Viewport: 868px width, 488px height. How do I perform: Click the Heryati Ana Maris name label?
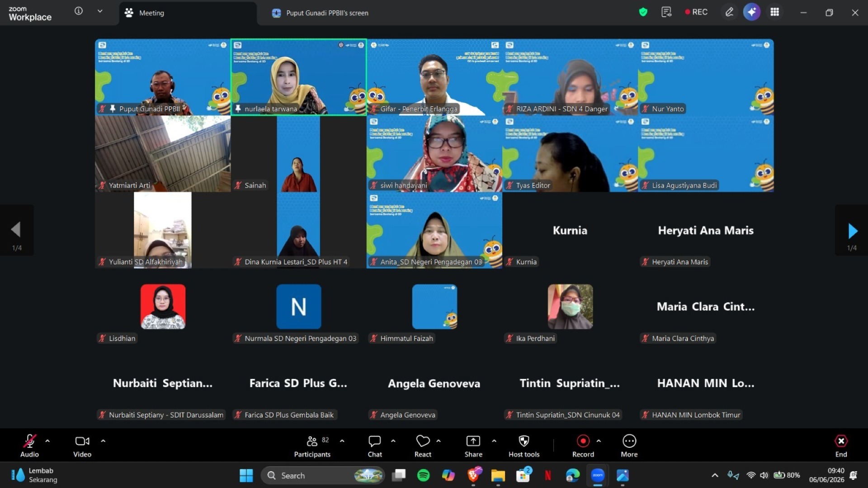point(675,262)
